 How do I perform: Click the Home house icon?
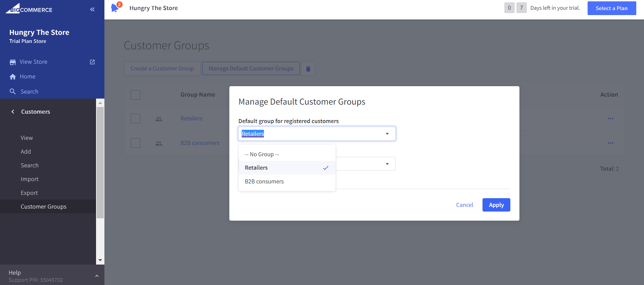point(13,77)
